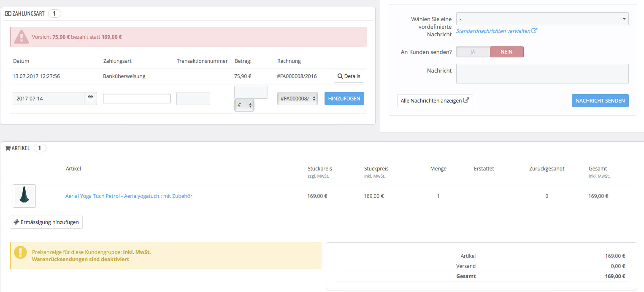The width and height of the screenshot is (644, 292).
Task: Focus the Zahlungsart text input
Action: pyautogui.click(x=137, y=98)
